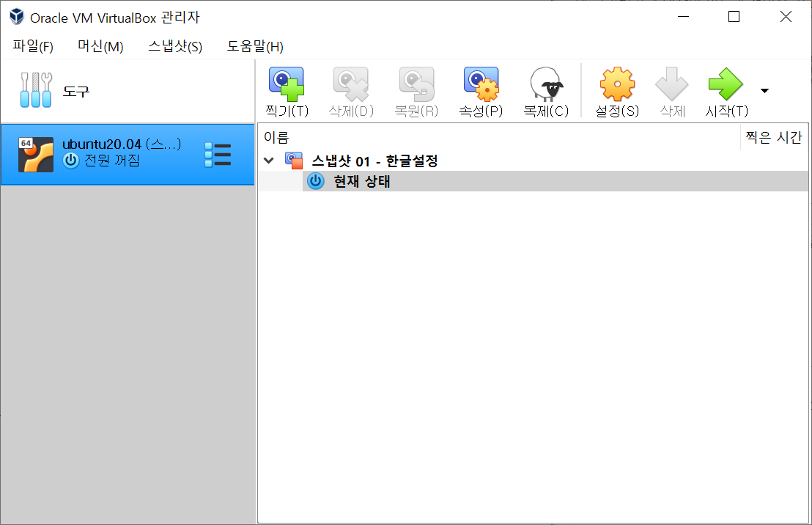Open the 도움말(H) menu
This screenshot has height=525, width=812.
pyautogui.click(x=255, y=46)
